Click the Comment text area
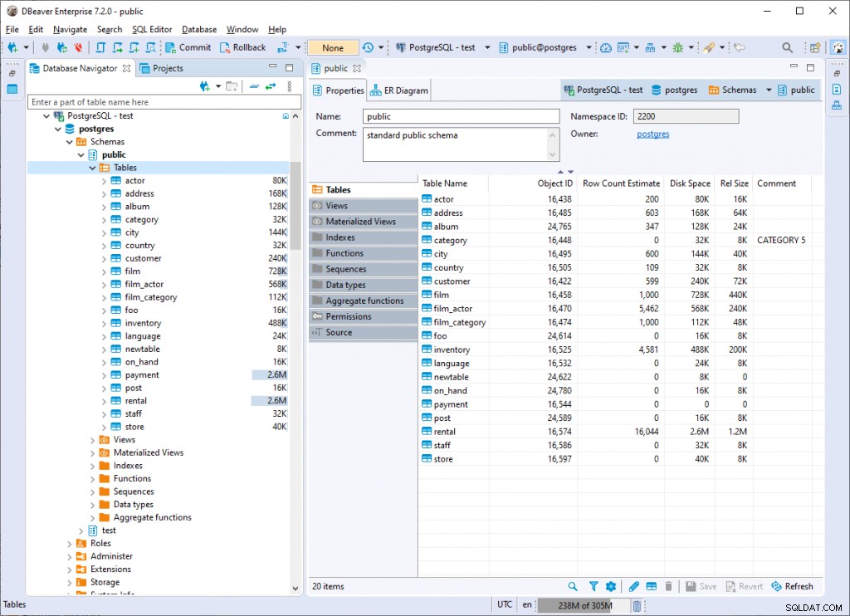850x616 pixels. click(x=462, y=144)
